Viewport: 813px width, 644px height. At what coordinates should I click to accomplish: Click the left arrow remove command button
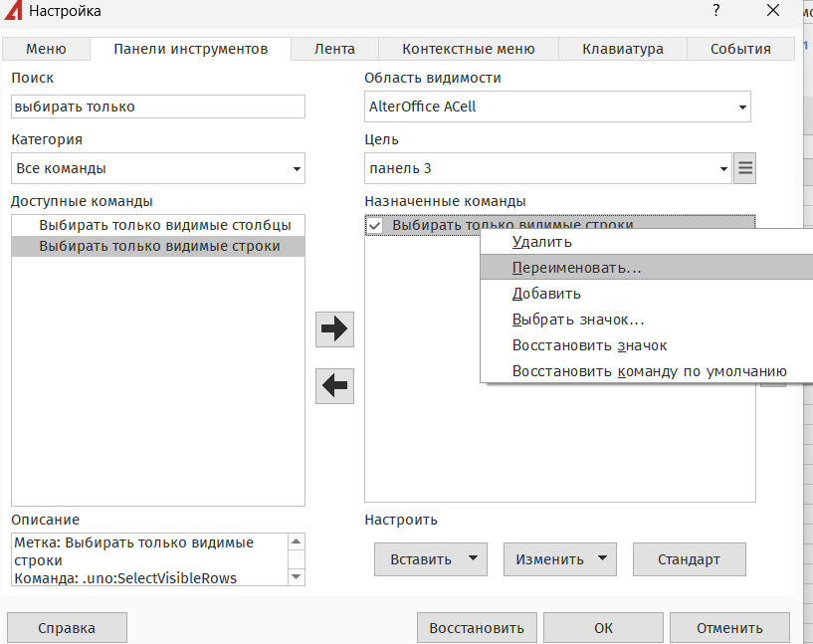(x=335, y=385)
